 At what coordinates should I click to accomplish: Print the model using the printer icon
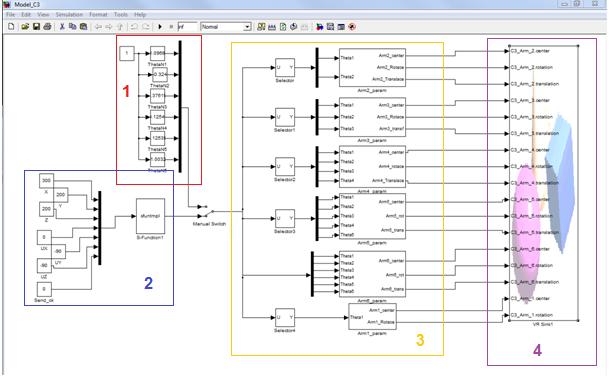click(47, 26)
